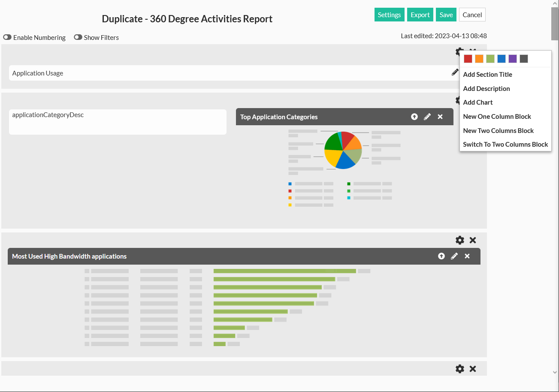The height and width of the screenshot is (392, 559).
Task: Edit the Top Application Categories chart
Action: pos(427,116)
